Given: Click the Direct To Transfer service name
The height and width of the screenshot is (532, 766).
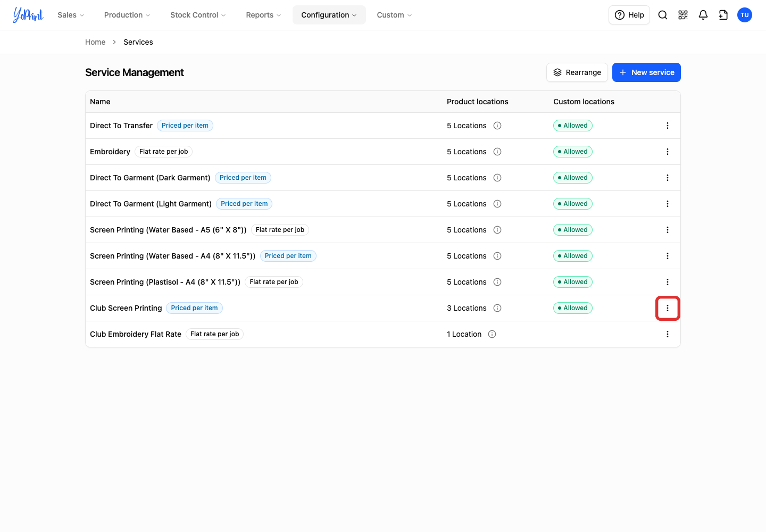Looking at the screenshot, I should point(121,126).
